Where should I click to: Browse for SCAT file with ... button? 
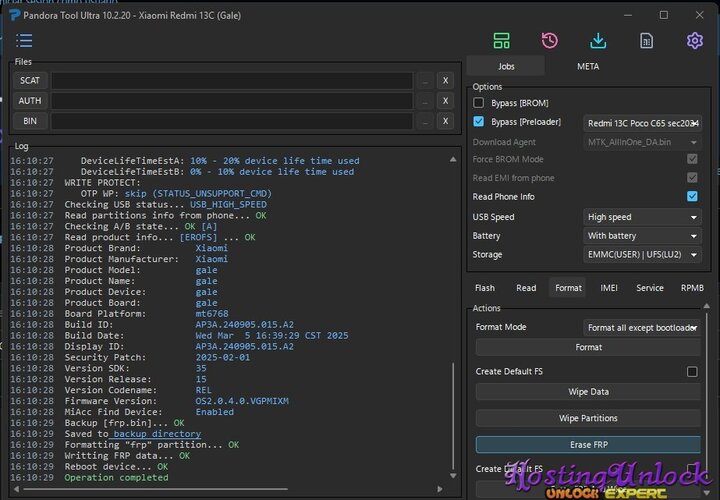[425, 81]
